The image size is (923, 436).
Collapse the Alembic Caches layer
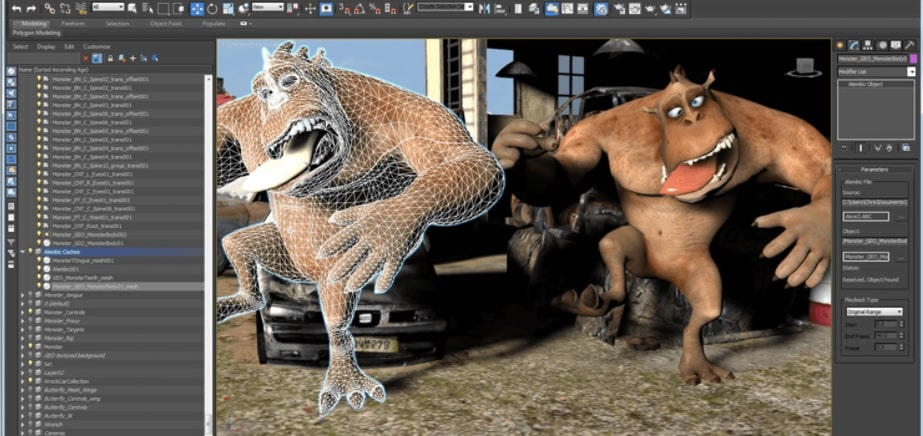pos(22,251)
